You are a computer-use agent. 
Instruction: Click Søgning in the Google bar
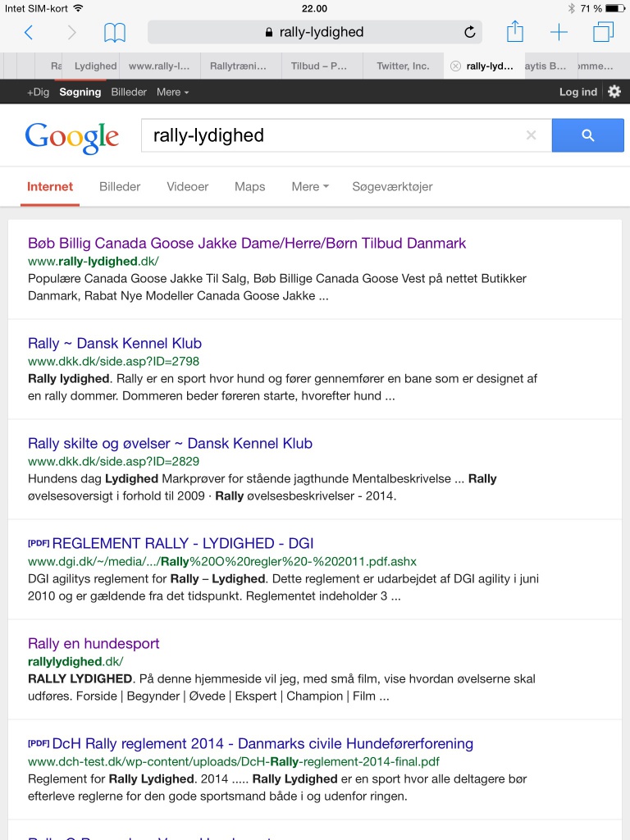point(80,92)
